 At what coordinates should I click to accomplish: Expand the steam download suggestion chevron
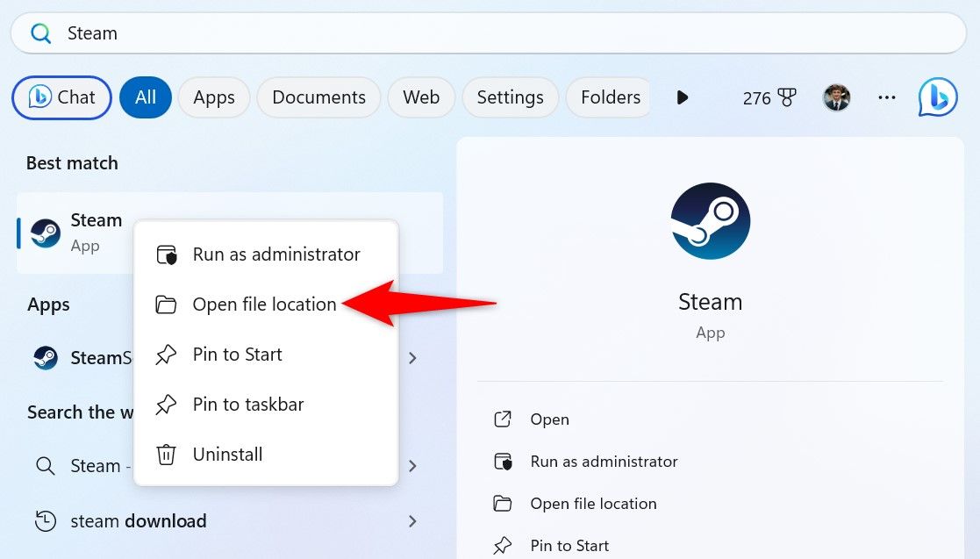411,521
